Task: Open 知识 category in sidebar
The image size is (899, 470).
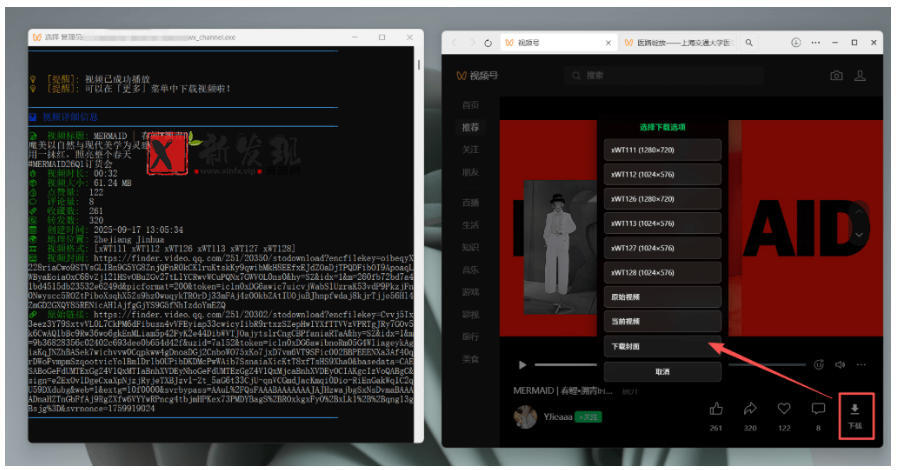Action: [471, 247]
